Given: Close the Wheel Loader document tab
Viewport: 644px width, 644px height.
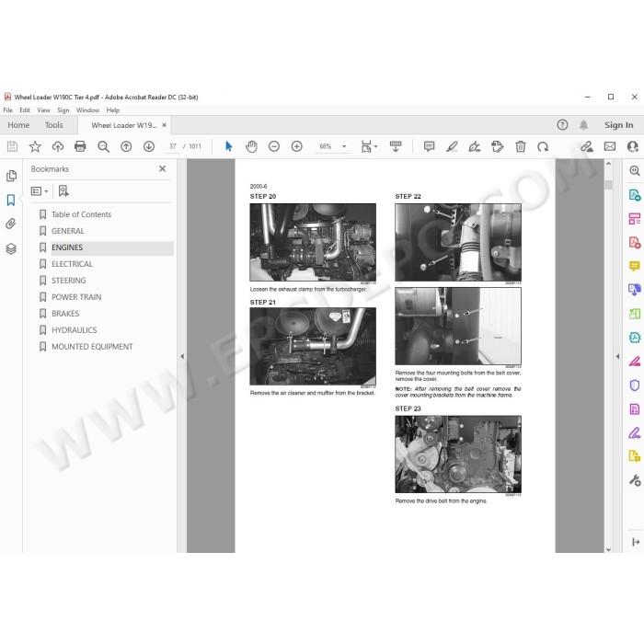Looking at the screenshot, I should pyautogui.click(x=165, y=125).
